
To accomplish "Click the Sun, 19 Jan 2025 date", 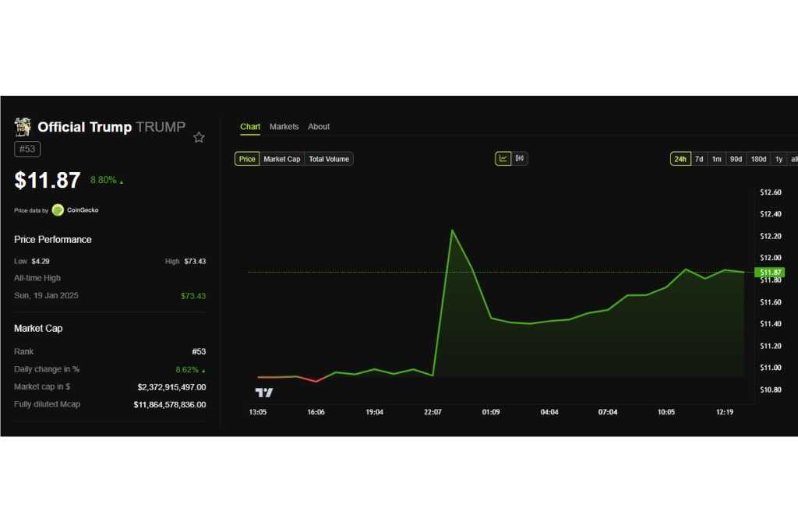I will pos(46,295).
